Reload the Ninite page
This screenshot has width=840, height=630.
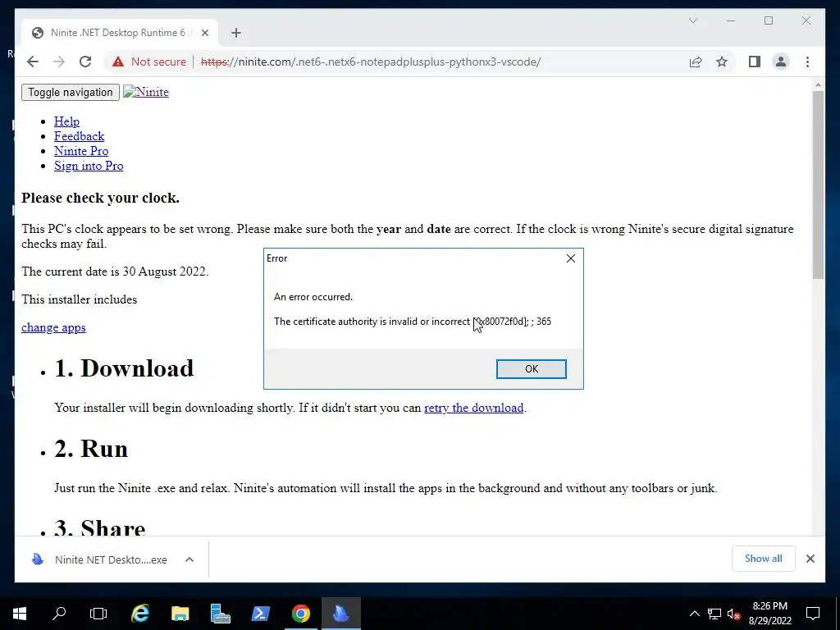[85, 62]
